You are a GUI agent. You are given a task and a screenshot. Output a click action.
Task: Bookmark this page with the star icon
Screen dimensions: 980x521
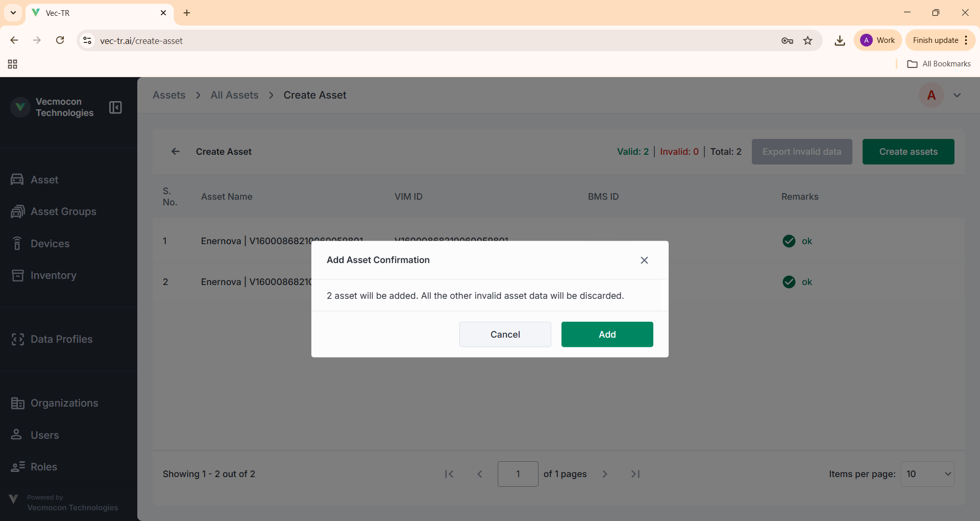(807, 41)
